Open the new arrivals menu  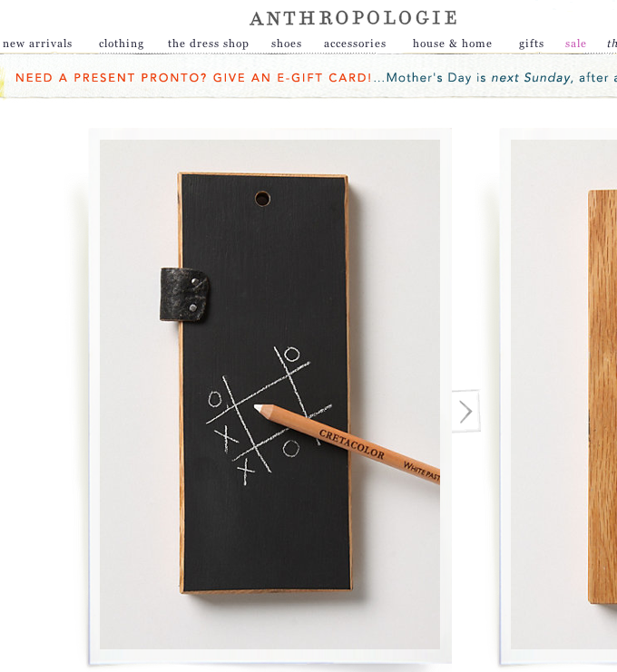tap(37, 44)
